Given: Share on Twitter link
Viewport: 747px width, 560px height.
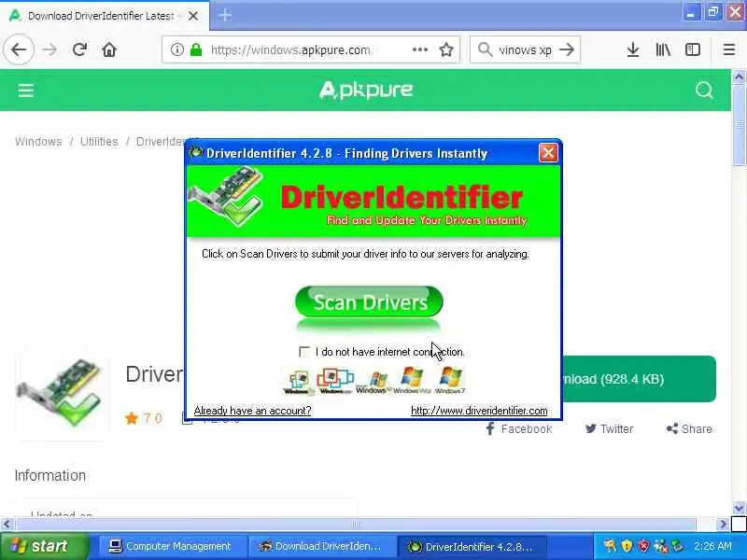Looking at the screenshot, I should point(610,429).
